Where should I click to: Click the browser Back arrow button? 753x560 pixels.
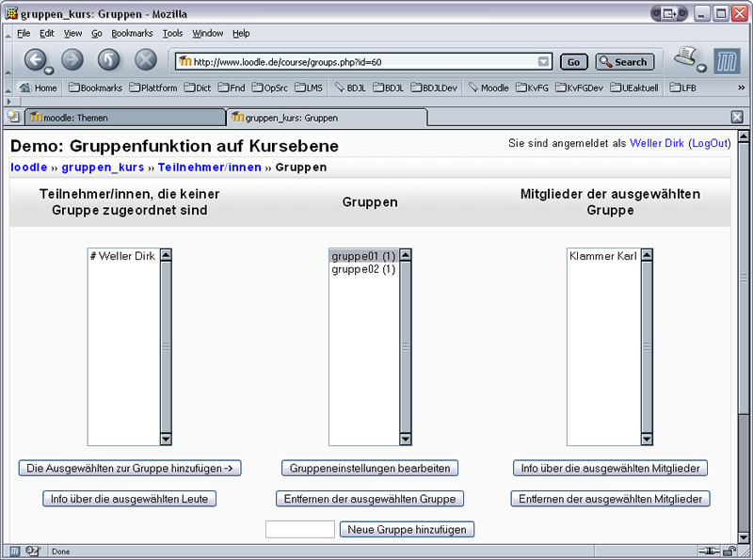(36, 61)
